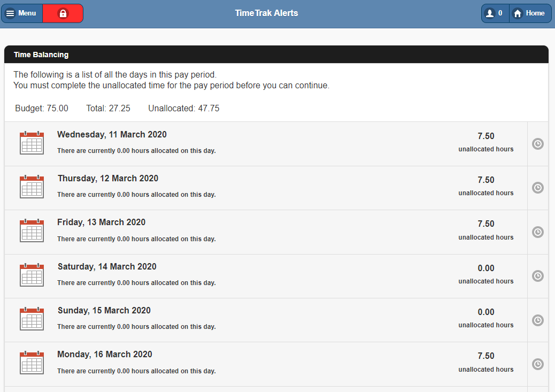
Task: Select Monday, 16 March 2020 heading
Action: [x=105, y=355]
